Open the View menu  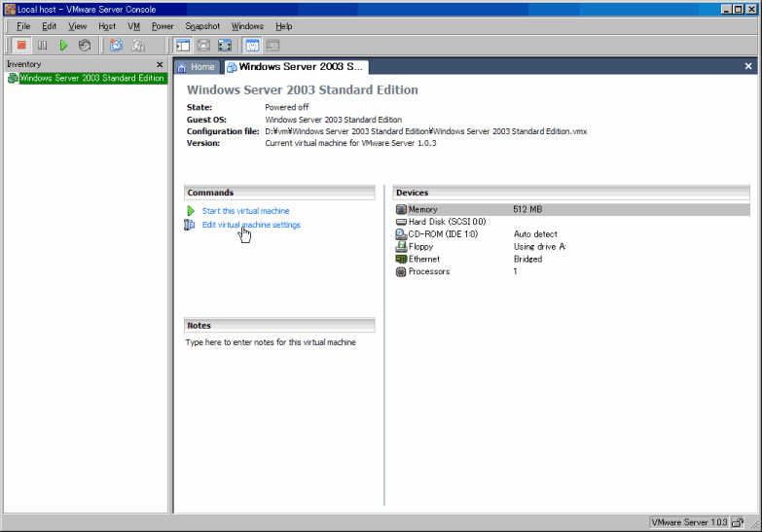(77, 26)
